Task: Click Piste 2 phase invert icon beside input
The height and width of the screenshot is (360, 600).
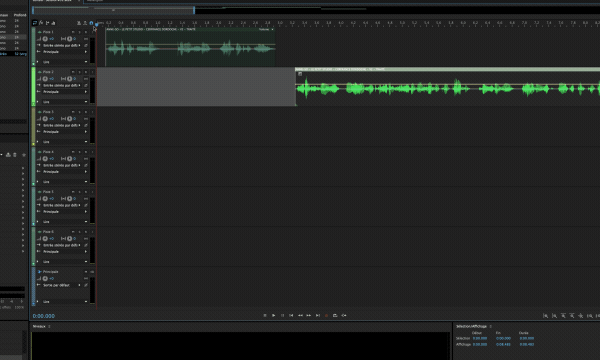Action: tap(86, 85)
